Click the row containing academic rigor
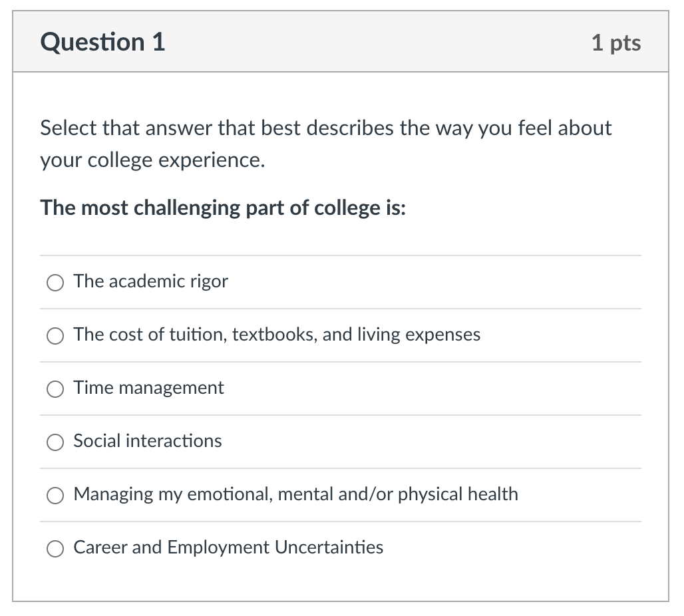This screenshot has height=616, width=684. (x=341, y=281)
